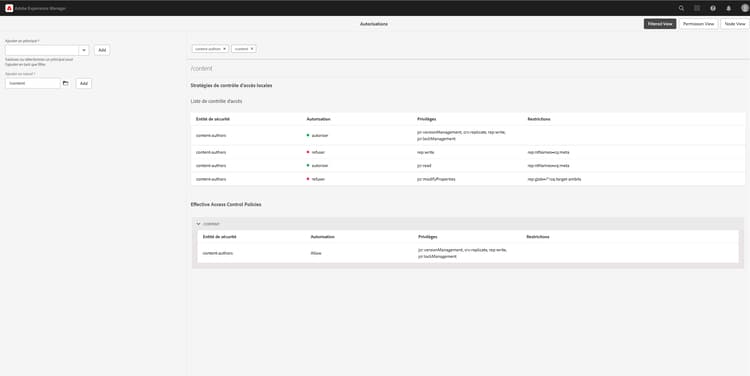This screenshot has height=376, width=750.
Task: Click the /content path heading
Action: (x=201, y=68)
